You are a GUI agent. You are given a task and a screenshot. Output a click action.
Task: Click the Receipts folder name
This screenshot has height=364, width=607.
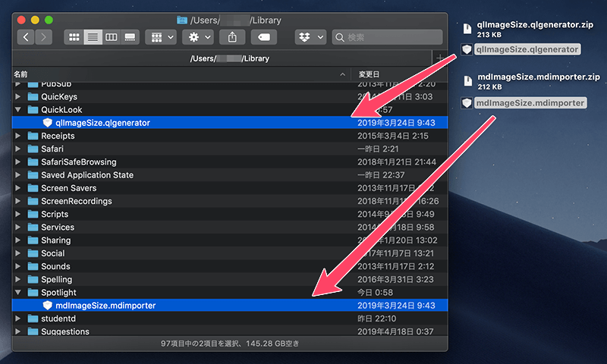[58, 136]
